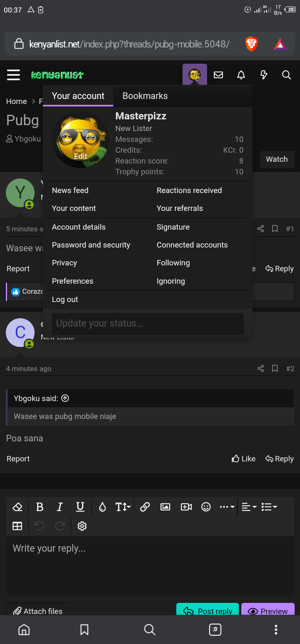Open the alerts bell icon
The height and width of the screenshot is (644, 300).
pos(241,75)
